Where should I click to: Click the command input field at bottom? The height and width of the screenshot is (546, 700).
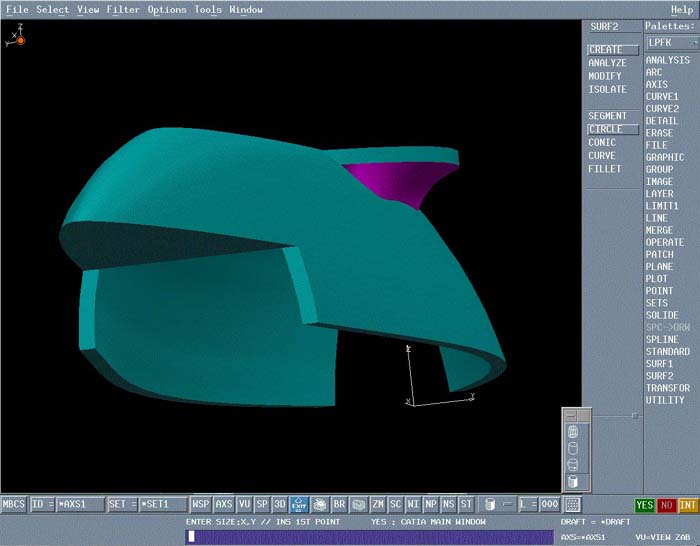[x=370, y=536]
